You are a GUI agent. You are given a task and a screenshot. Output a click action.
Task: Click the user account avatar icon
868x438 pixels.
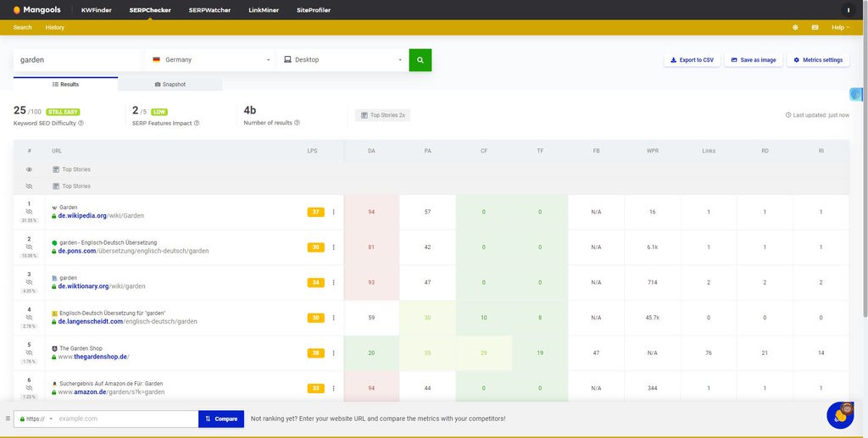click(849, 10)
